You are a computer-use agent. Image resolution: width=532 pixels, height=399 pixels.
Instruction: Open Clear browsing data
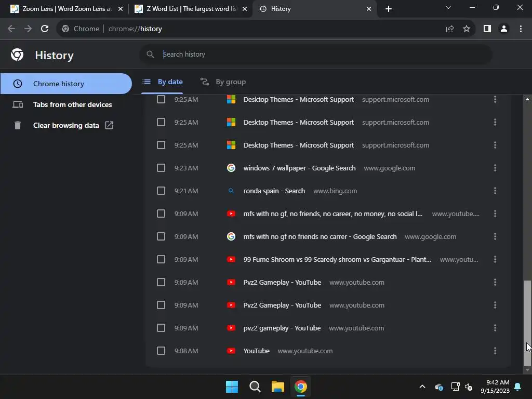pyautogui.click(x=66, y=125)
